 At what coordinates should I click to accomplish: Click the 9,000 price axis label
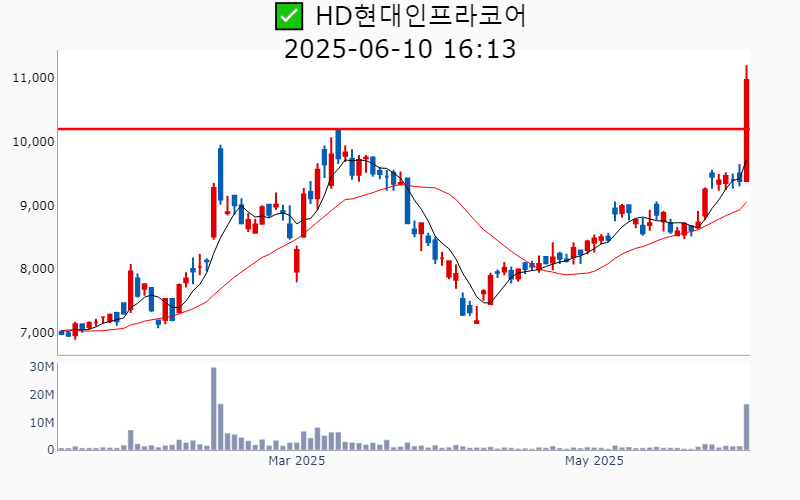click(37, 206)
